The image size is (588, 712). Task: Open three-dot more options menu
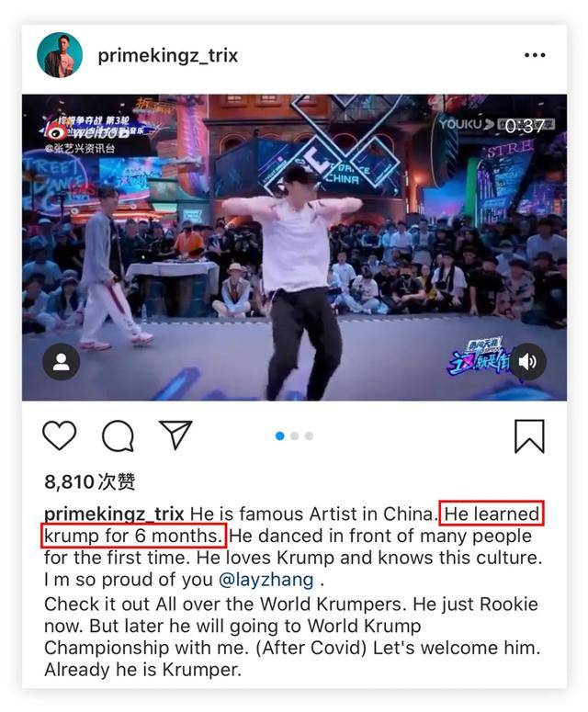535,55
